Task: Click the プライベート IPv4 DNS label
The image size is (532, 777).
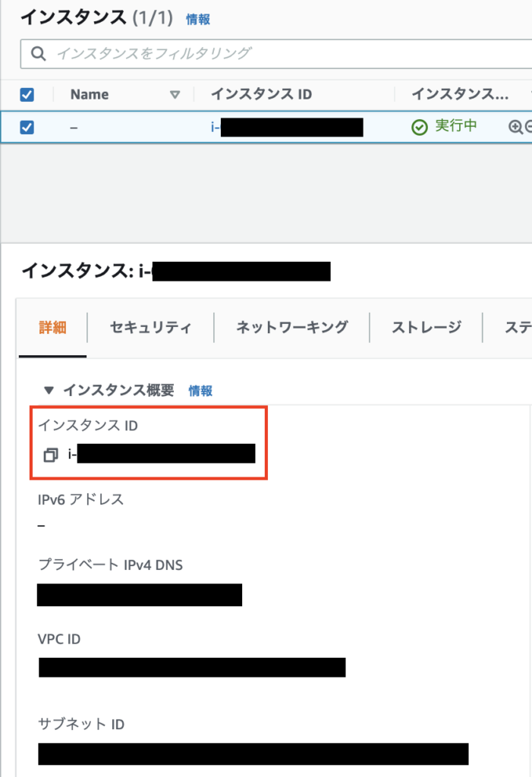Action: pos(111,565)
